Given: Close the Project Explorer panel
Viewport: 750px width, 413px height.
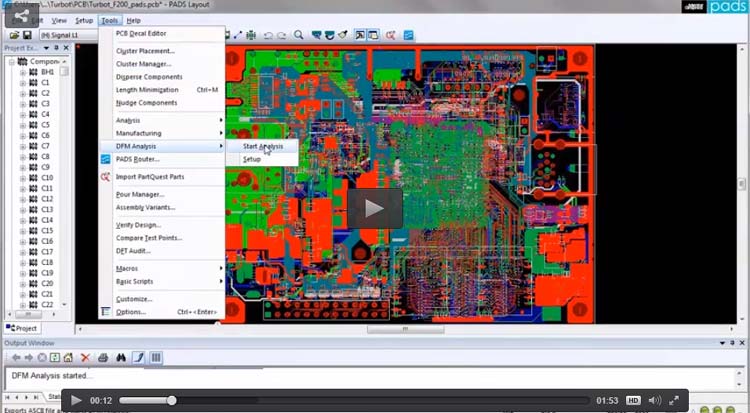Looking at the screenshot, I should (x=66, y=48).
